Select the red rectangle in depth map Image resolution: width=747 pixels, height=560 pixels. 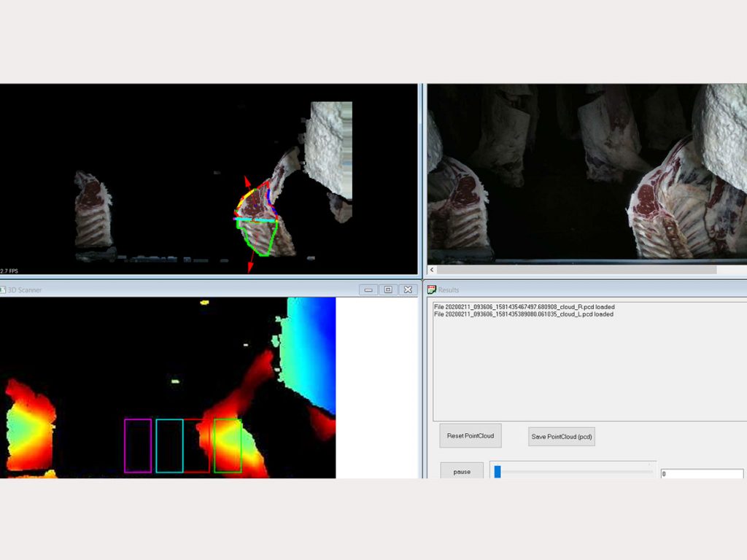coord(198,446)
